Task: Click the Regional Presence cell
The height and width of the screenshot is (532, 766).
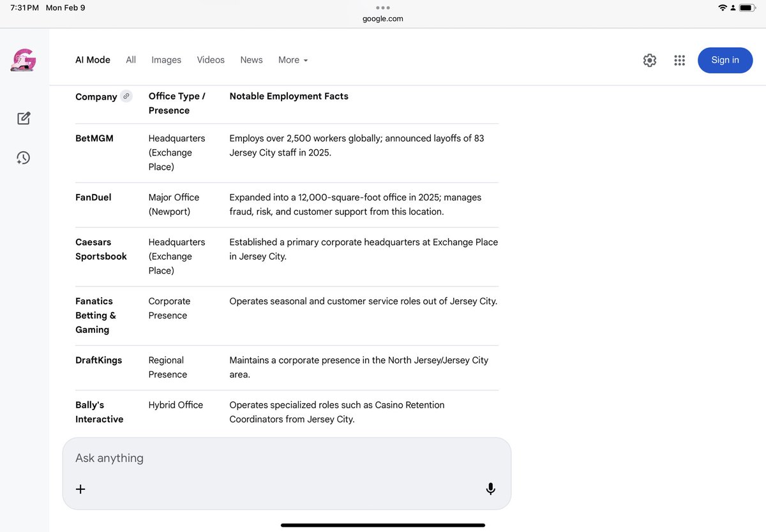Action: (167, 367)
